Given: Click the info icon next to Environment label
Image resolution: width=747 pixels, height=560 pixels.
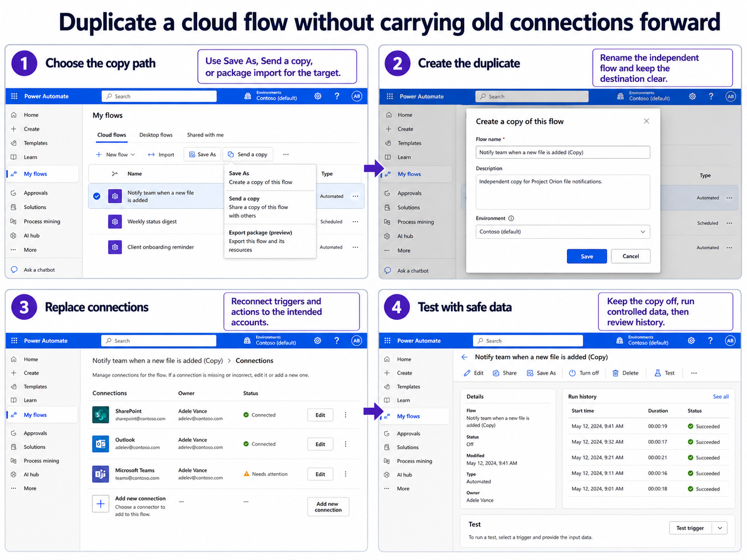Looking at the screenshot, I should pos(511,218).
